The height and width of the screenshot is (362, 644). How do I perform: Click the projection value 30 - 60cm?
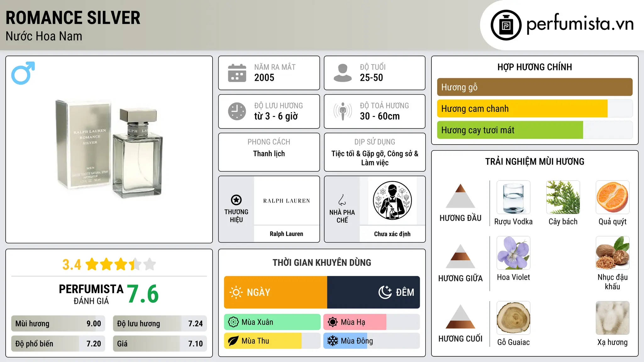(380, 116)
